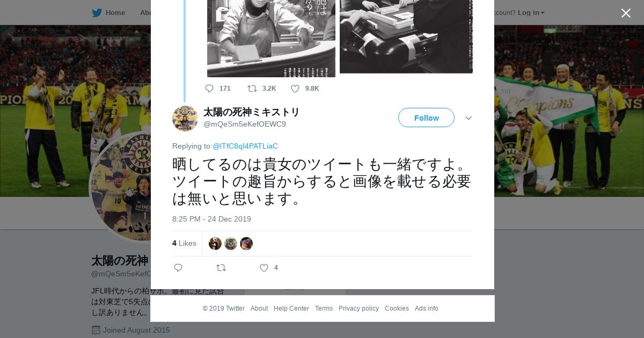Click first liker's avatar
This screenshot has height=338, width=644.
[x=215, y=244]
